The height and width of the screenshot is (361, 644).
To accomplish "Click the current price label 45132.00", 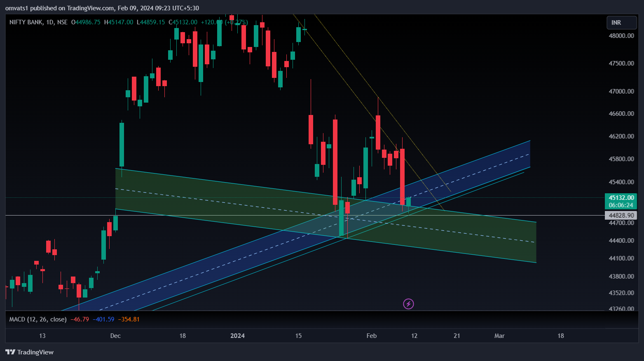I will coord(621,198).
